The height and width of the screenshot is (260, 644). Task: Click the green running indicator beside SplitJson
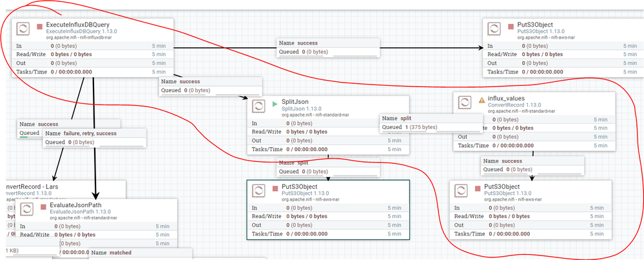[x=275, y=103]
